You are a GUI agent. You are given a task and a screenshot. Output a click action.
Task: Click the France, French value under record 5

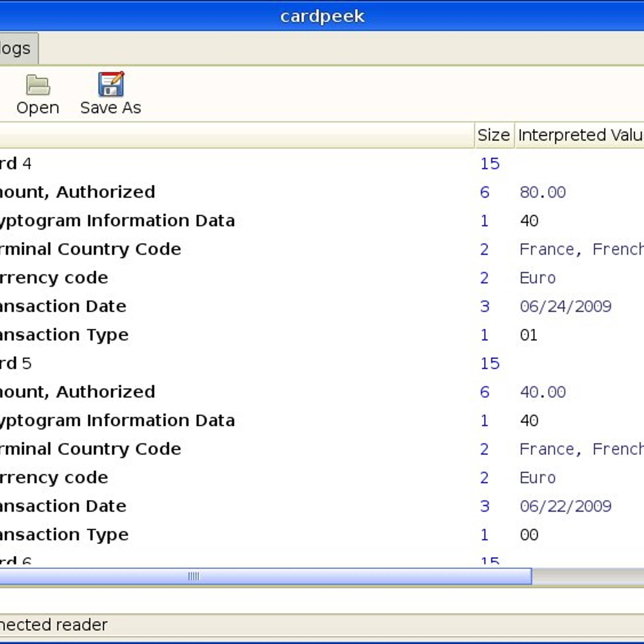pyautogui.click(x=582, y=449)
